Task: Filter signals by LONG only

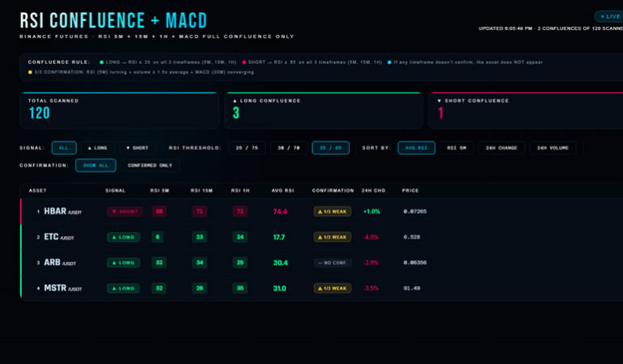Action: click(x=97, y=148)
